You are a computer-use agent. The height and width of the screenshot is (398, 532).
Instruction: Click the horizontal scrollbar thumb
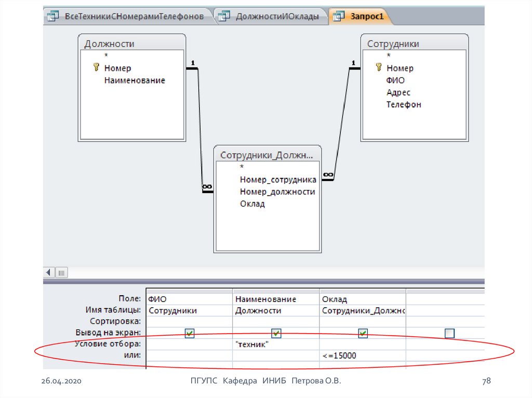pos(62,272)
